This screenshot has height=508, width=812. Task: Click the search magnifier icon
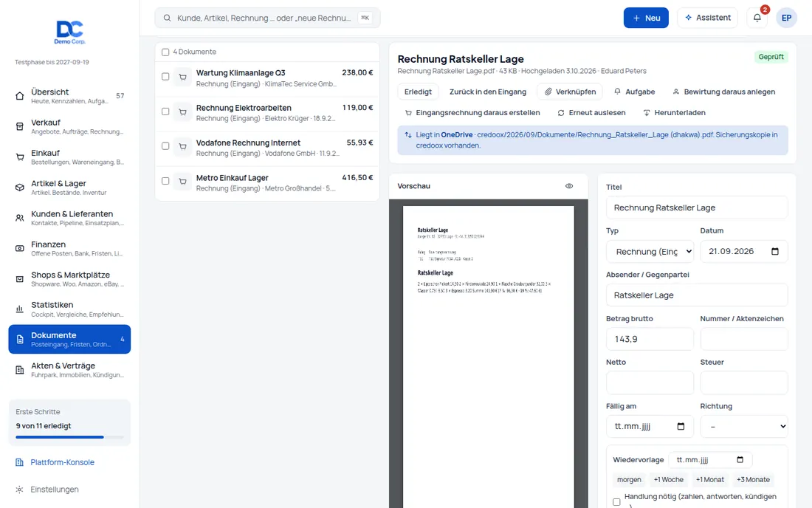click(x=168, y=18)
